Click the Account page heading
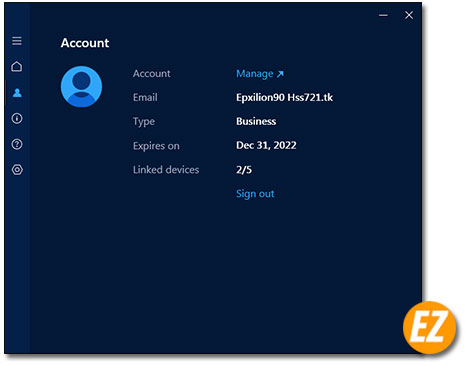Screen dimensions: 468x366 (85, 43)
